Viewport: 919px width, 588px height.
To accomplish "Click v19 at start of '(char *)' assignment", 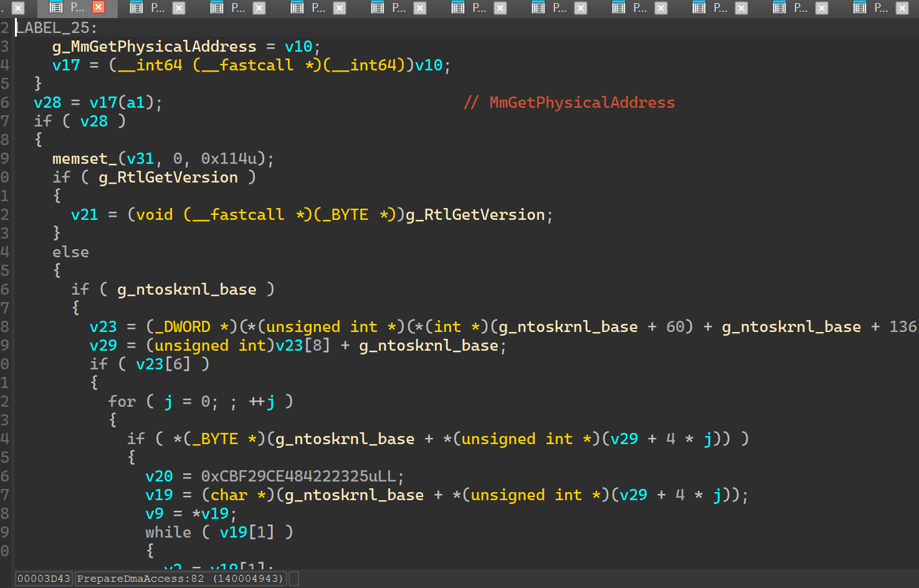I will 159,495.
